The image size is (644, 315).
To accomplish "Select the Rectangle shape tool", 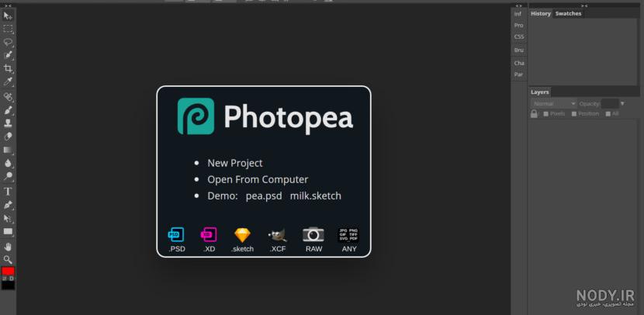I will point(8,231).
